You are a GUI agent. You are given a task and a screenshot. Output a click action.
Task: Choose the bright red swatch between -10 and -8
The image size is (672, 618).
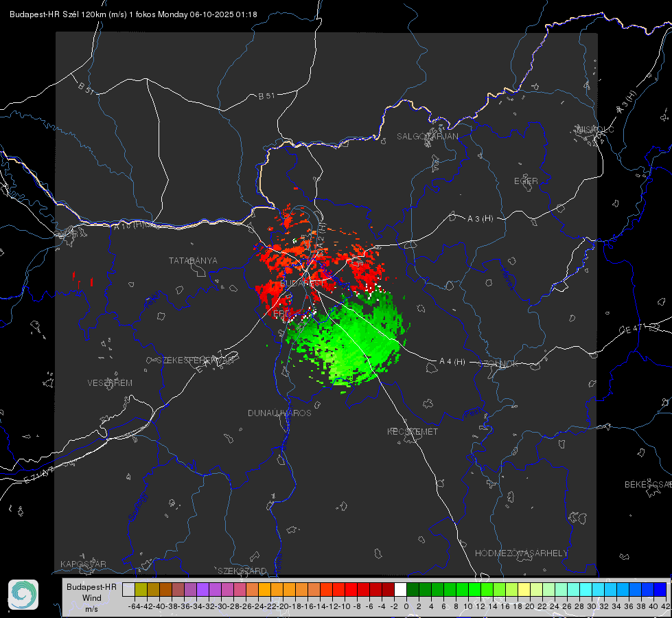pyautogui.click(x=351, y=589)
